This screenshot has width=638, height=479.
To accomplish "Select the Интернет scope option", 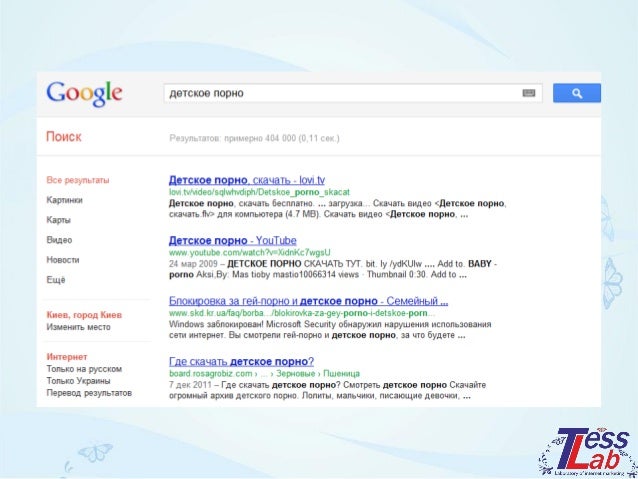I will [x=67, y=357].
